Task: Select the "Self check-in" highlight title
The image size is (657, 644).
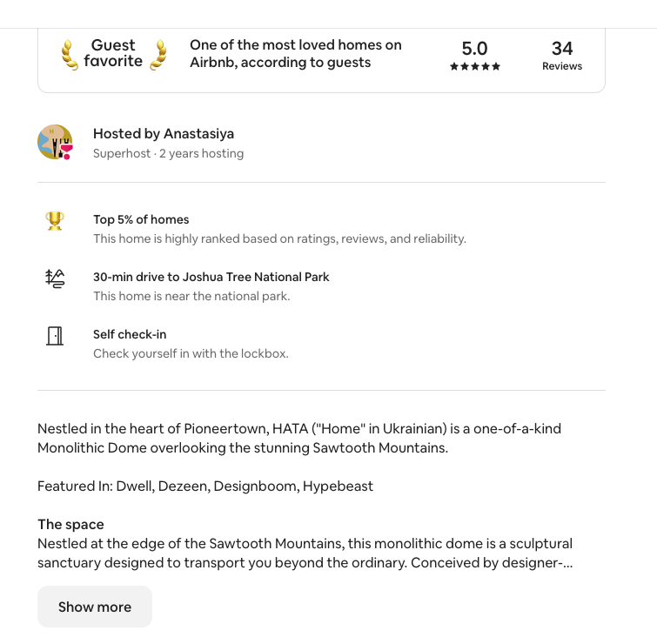Action: pos(130,335)
